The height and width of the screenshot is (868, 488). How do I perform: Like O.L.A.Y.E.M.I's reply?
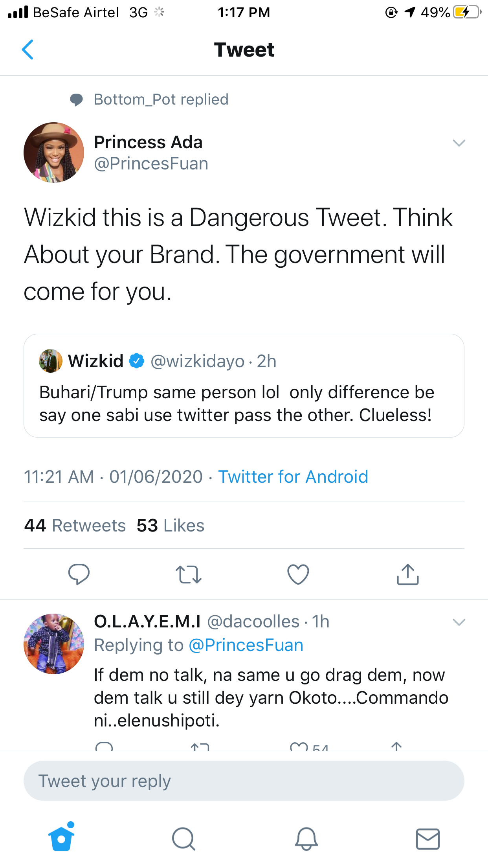(299, 747)
